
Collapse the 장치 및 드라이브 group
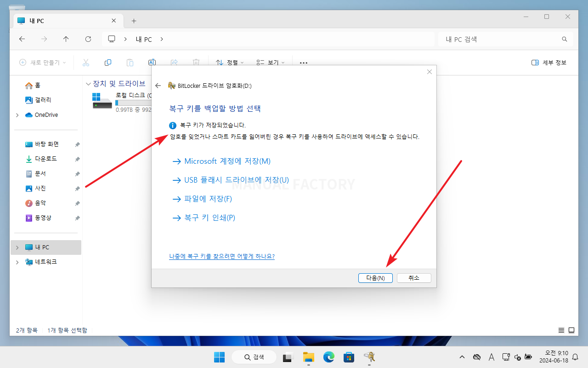tap(88, 84)
